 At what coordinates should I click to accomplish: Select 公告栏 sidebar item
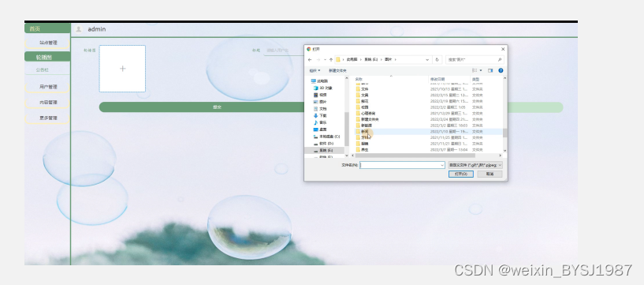[x=43, y=70]
